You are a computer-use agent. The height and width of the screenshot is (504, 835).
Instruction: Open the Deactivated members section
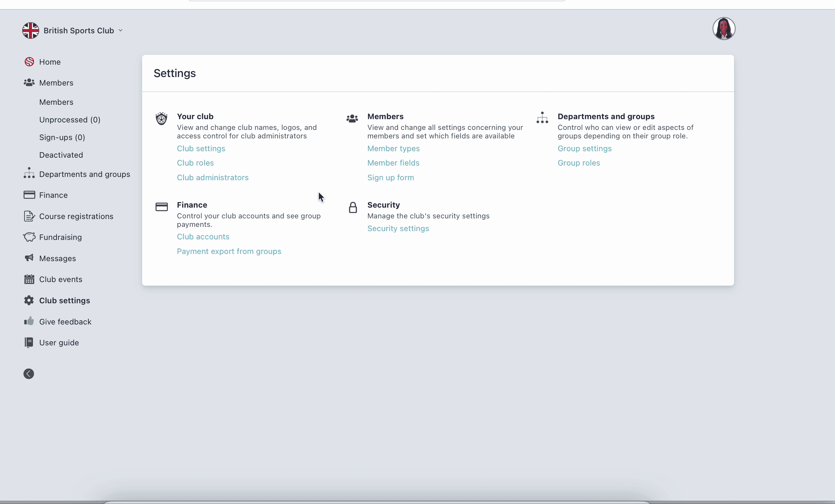tap(61, 155)
